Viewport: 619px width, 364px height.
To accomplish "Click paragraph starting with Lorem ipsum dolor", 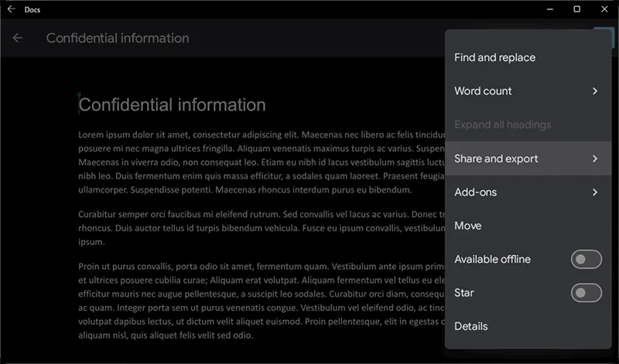I will (x=262, y=162).
